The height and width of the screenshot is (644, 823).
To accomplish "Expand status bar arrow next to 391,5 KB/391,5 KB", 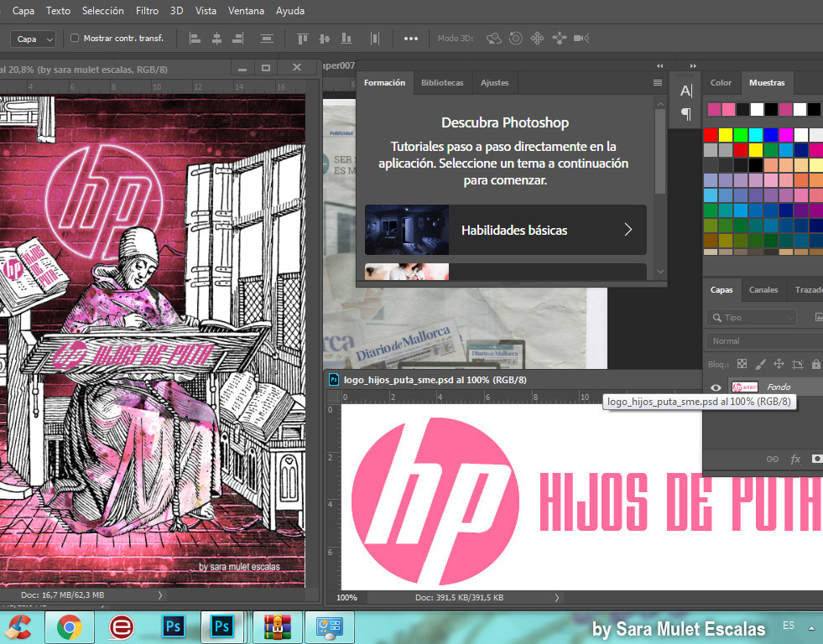I will (x=557, y=597).
